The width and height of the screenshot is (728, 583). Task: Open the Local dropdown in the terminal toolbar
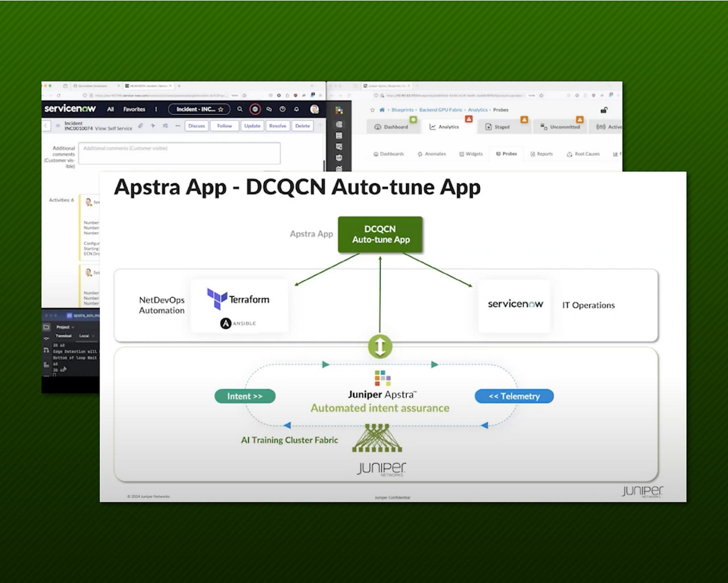coord(84,336)
